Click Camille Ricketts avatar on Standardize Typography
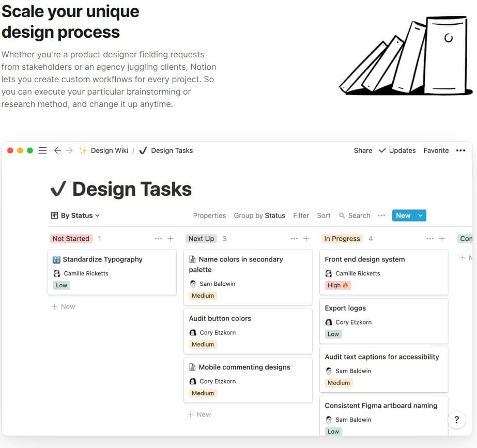The width and height of the screenshot is (477, 448). (x=57, y=273)
